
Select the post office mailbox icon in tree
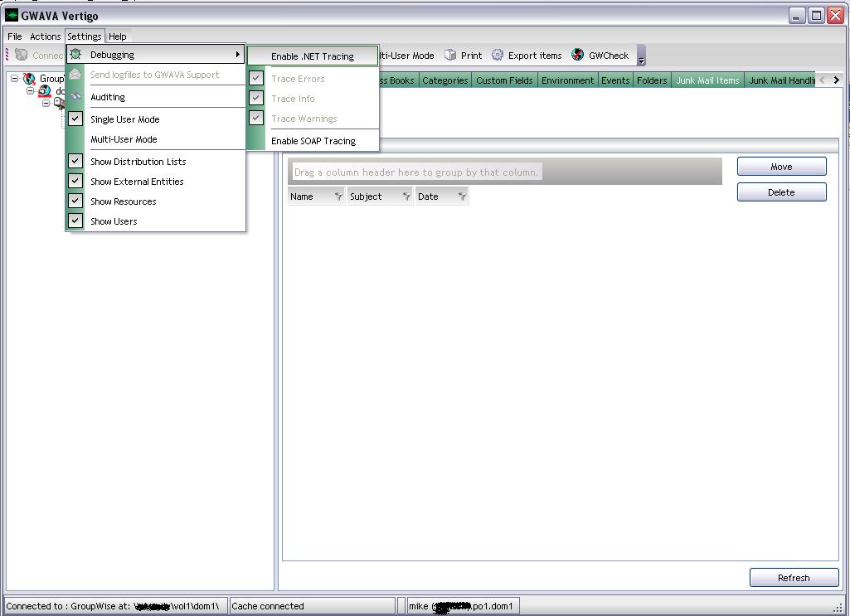point(59,103)
